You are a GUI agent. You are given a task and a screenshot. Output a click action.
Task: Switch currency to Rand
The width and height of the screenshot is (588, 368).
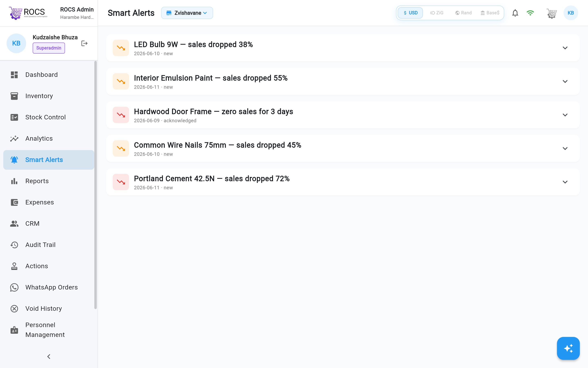pos(463,13)
